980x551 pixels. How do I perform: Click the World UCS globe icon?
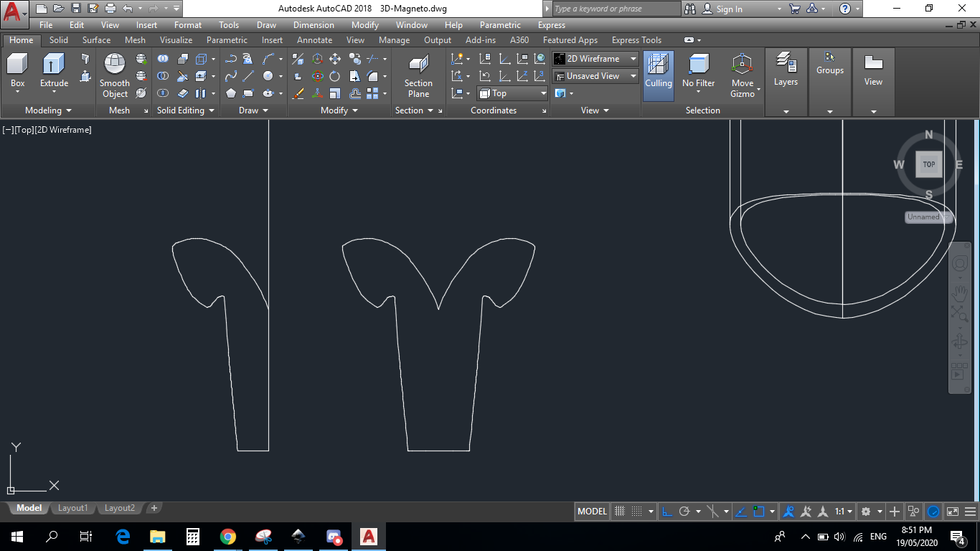pos(540,59)
